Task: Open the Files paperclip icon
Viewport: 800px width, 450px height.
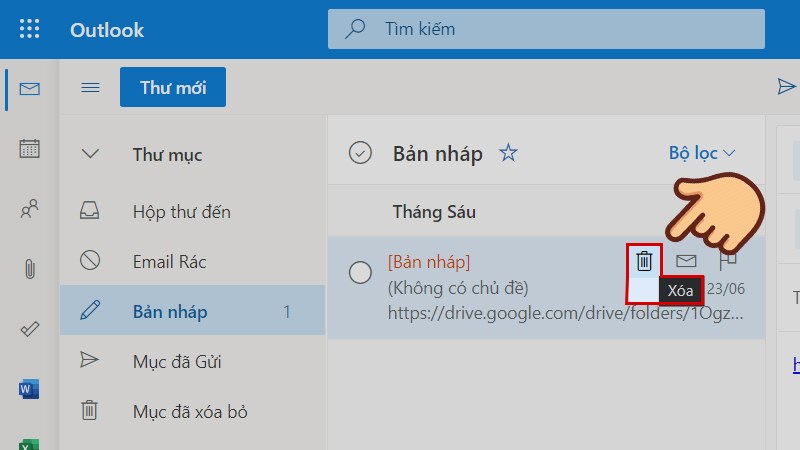Action: (x=30, y=269)
